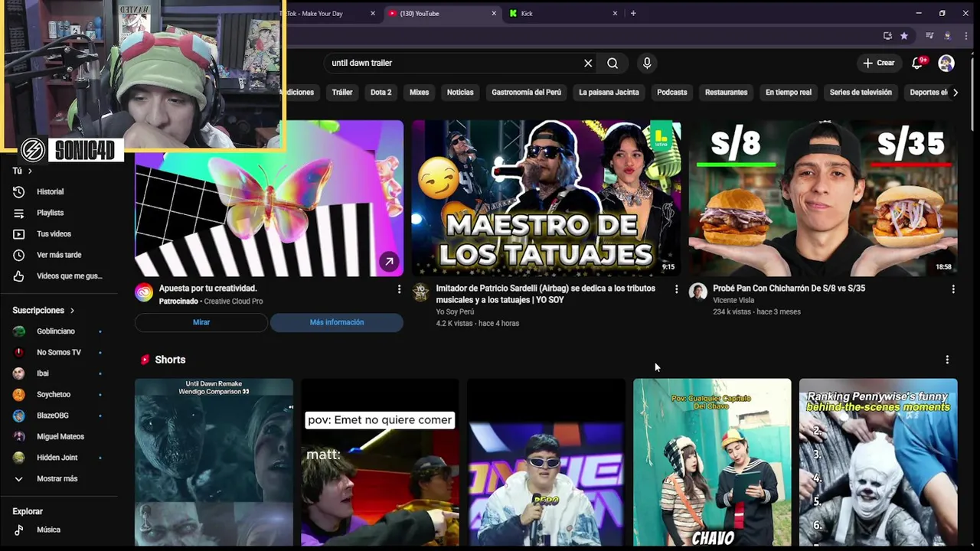Open Emet no quiere comer short
This screenshot has width=980, height=551.
point(380,462)
